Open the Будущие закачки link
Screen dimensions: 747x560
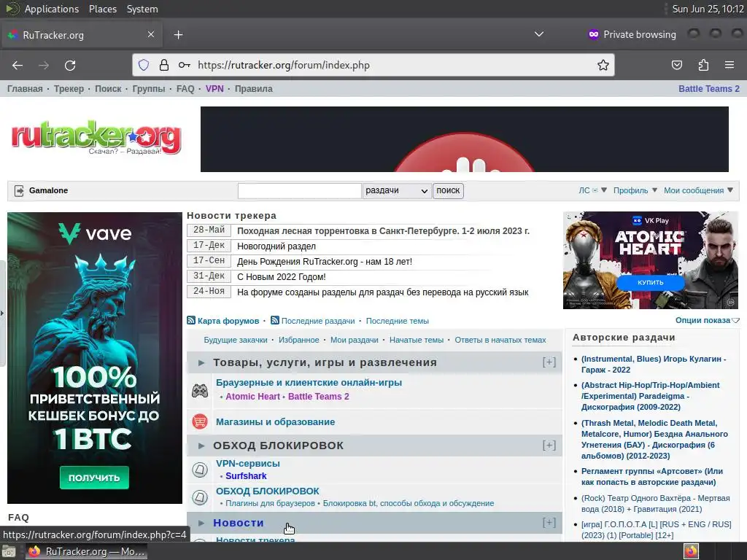coord(236,340)
